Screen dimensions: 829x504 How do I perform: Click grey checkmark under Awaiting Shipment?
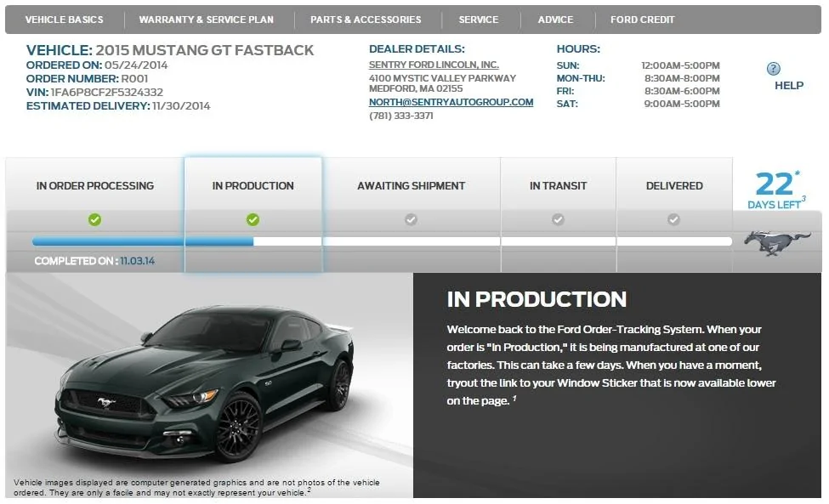411,219
